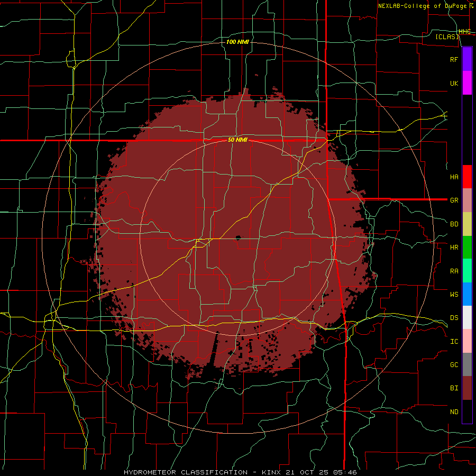Click the WS blue legend swatch

point(467,294)
